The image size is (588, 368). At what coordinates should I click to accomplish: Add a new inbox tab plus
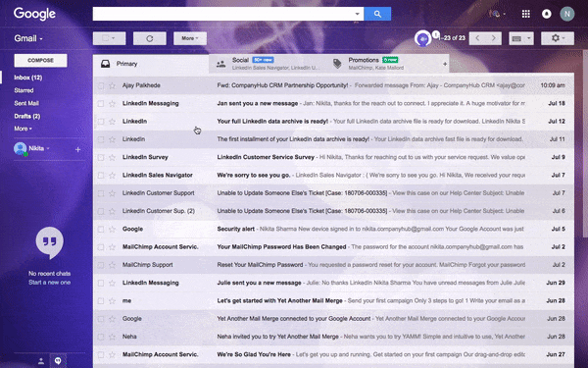pos(445,64)
